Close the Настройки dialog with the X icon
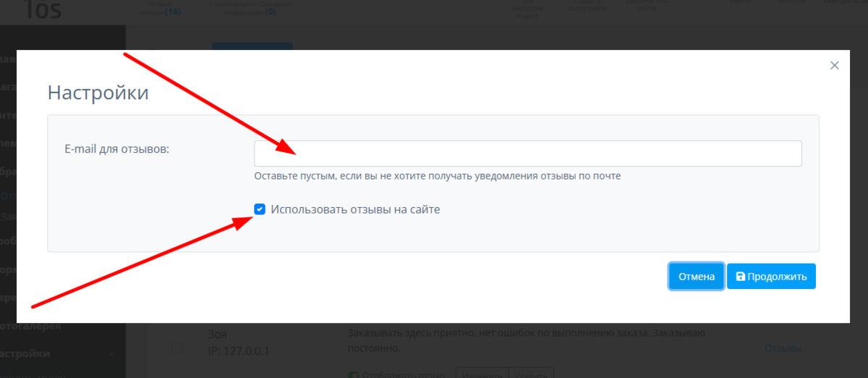 pyautogui.click(x=834, y=65)
